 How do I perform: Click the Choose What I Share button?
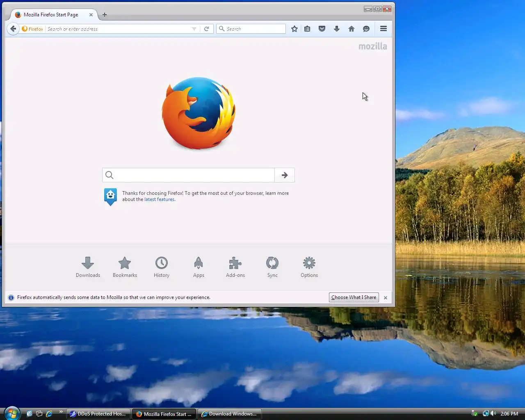tap(354, 297)
